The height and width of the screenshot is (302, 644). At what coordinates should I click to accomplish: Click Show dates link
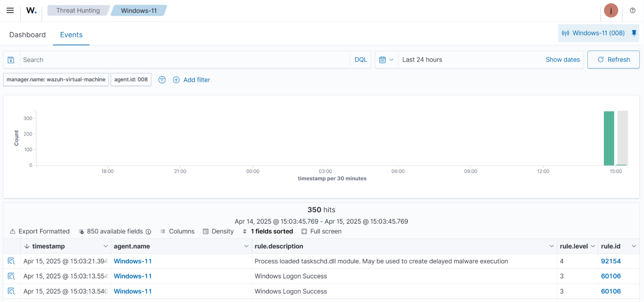pos(562,60)
